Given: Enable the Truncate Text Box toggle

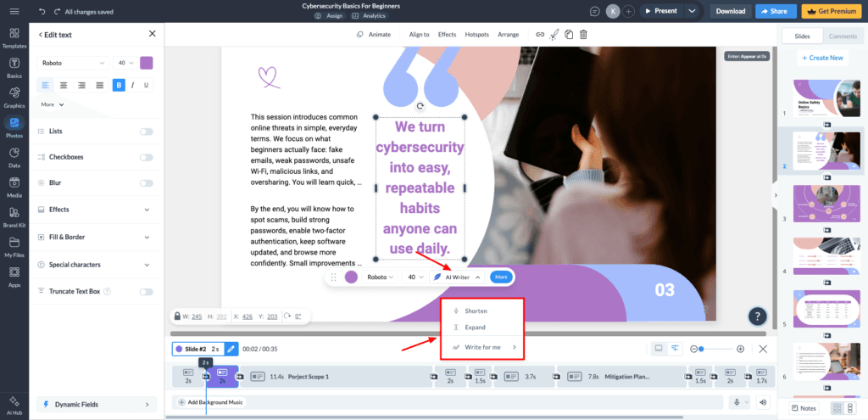Looking at the screenshot, I should coord(146,291).
